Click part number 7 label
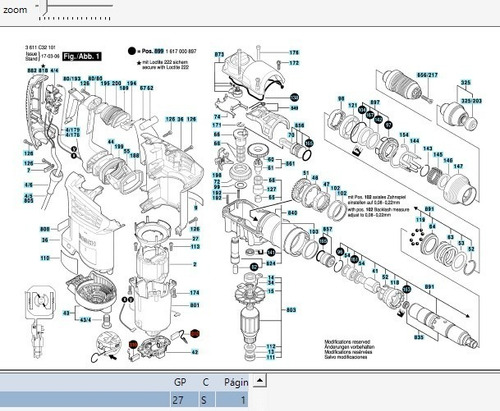Image resolution: width=500 pixels, height=411 pixels. pos(29,170)
